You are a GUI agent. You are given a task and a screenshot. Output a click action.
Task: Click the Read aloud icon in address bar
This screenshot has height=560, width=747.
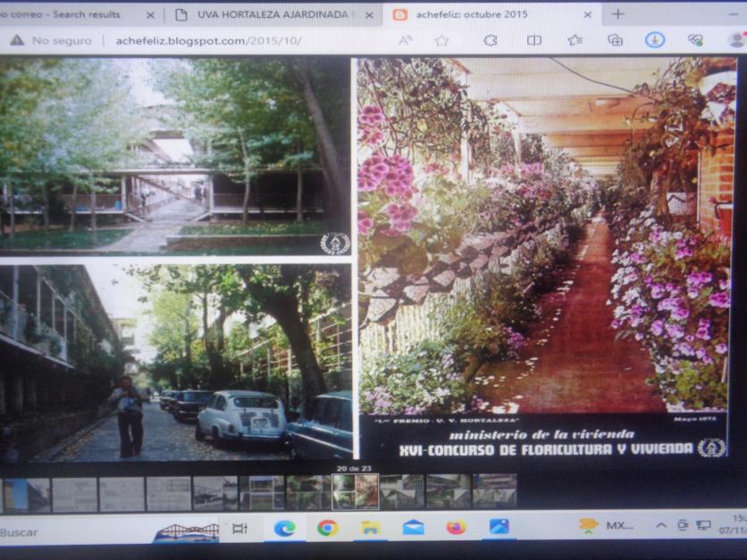pos(405,40)
